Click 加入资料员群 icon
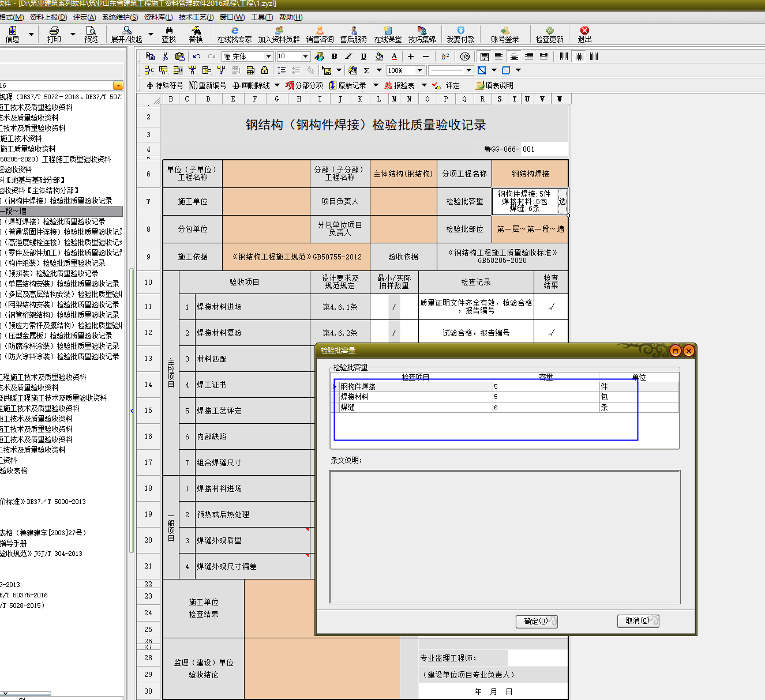 point(279,35)
